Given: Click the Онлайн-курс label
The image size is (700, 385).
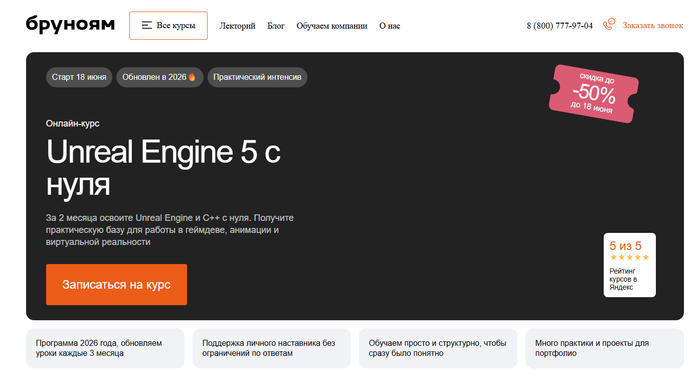Looking at the screenshot, I should (x=72, y=123).
